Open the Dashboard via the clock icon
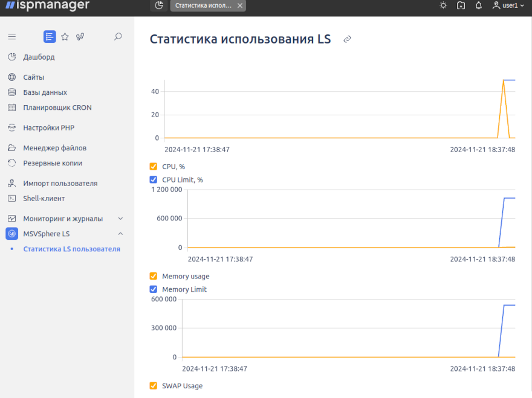The width and height of the screenshot is (532, 398). pos(11,57)
